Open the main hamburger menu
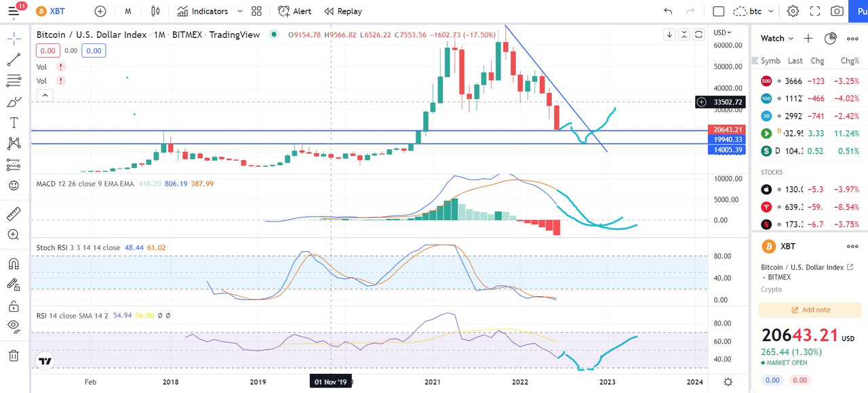 pyautogui.click(x=14, y=11)
